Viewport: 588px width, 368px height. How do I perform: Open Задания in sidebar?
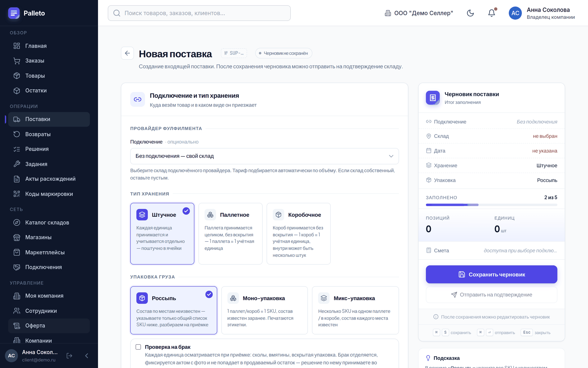tap(49, 164)
